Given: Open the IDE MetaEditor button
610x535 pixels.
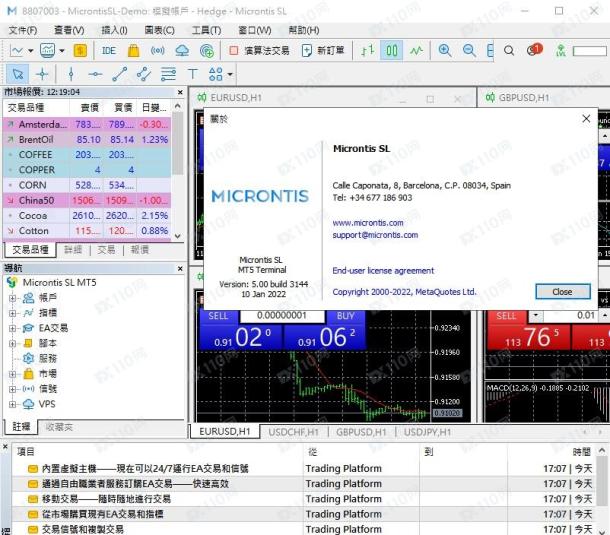Looking at the screenshot, I should pos(109,51).
